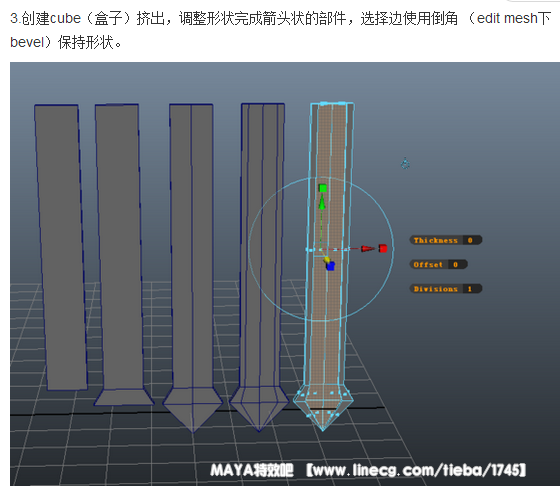Click the red X-axis manipulator handle
The height and width of the screenshot is (487, 560).
[383, 248]
